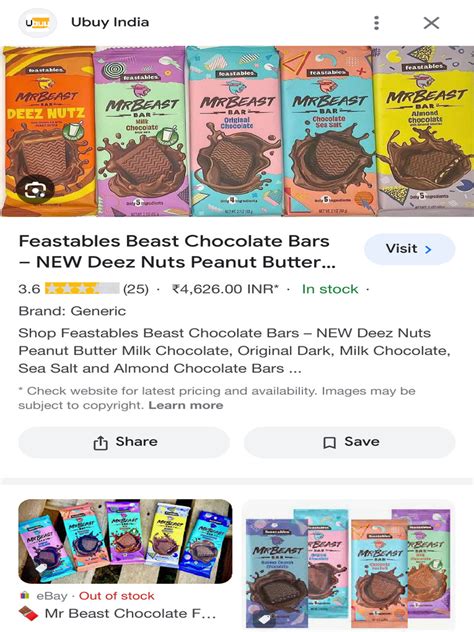This screenshot has height=632, width=474.
Task: Click the Ubuy India source name
Action: 110,22
